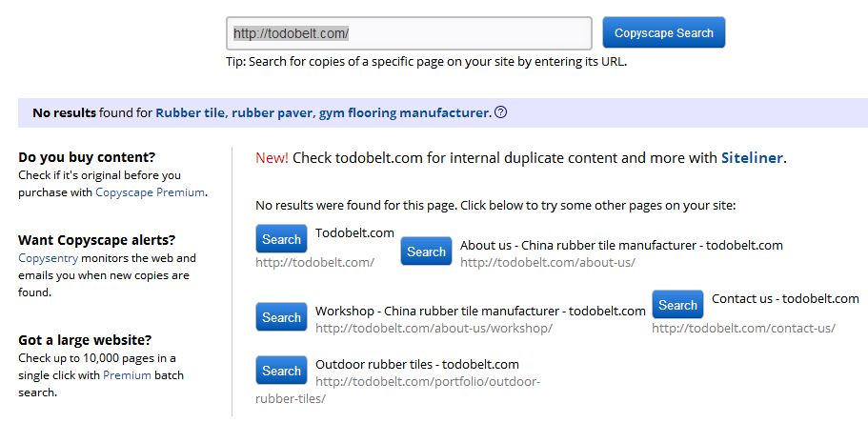Focus the URL field containing http://todobelt.com/

click(x=409, y=33)
